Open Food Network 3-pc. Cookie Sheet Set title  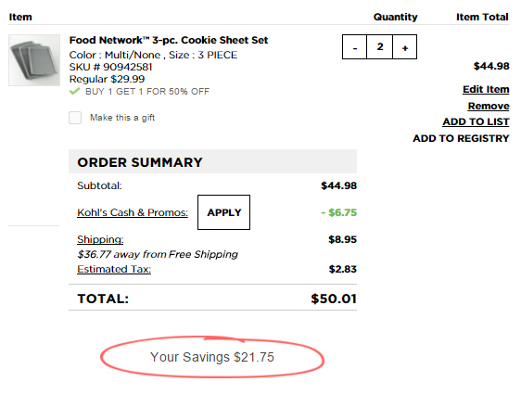coord(169,40)
